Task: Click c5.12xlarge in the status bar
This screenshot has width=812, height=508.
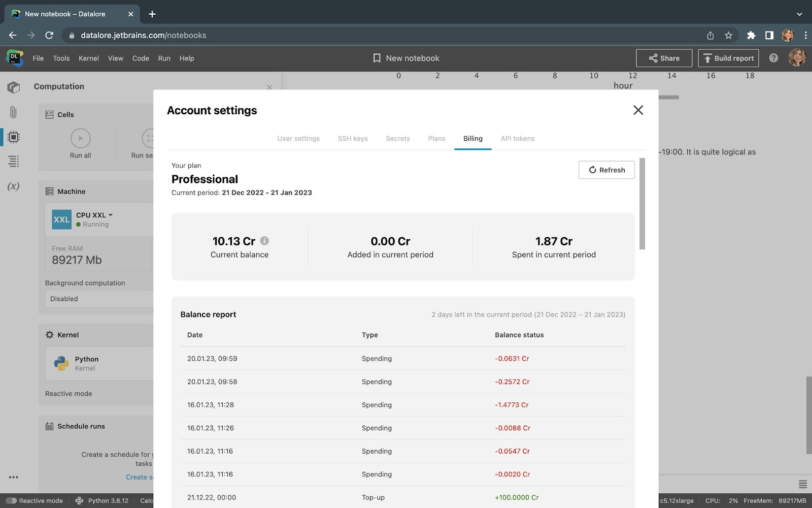Action: (676, 501)
